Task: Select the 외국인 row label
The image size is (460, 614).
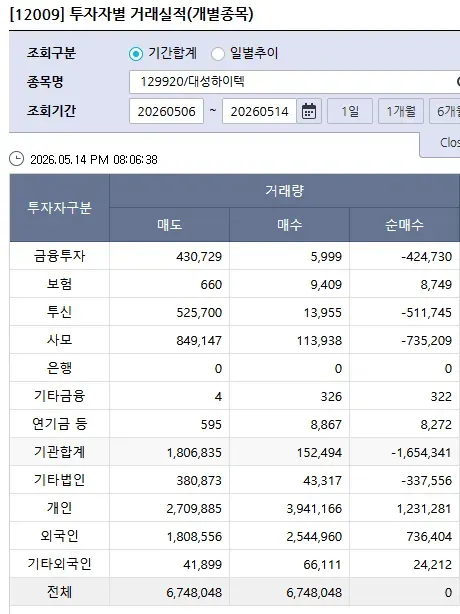Action: coord(60,536)
